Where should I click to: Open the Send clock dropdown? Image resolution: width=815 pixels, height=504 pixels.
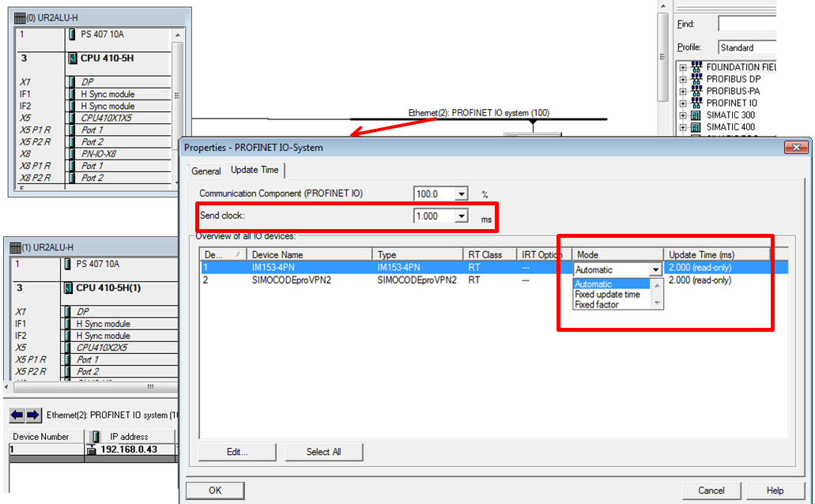point(461,216)
